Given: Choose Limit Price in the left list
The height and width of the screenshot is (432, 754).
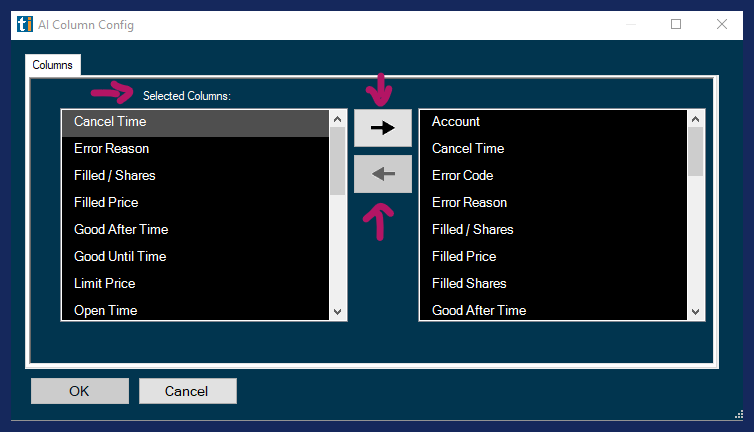Looking at the screenshot, I should click(104, 283).
